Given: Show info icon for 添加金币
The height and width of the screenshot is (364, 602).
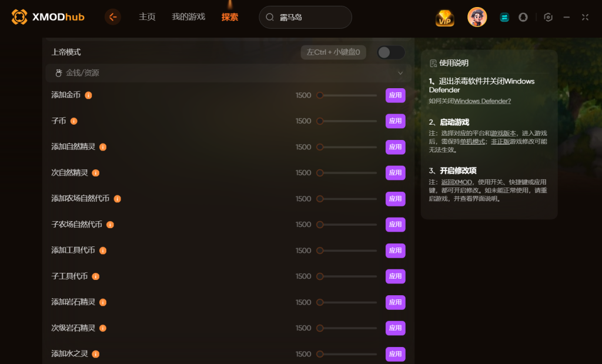Looking at the screenshot, I should coord(88,95).
